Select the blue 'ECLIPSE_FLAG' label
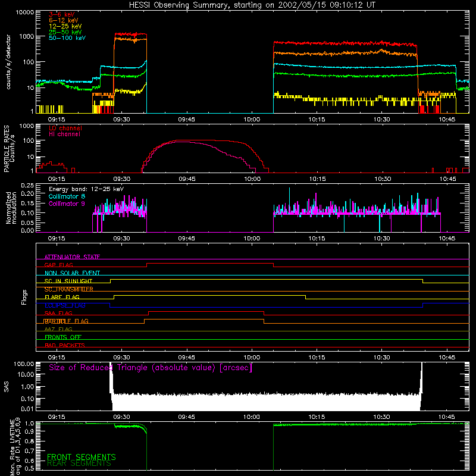The image size is (476, 476). (65, 305)
